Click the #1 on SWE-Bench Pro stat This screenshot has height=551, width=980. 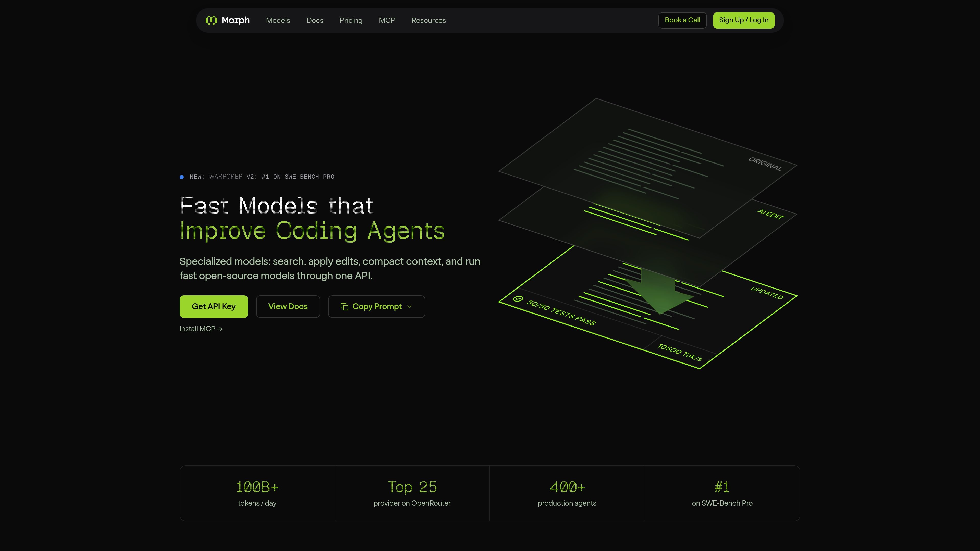(722, 494)
